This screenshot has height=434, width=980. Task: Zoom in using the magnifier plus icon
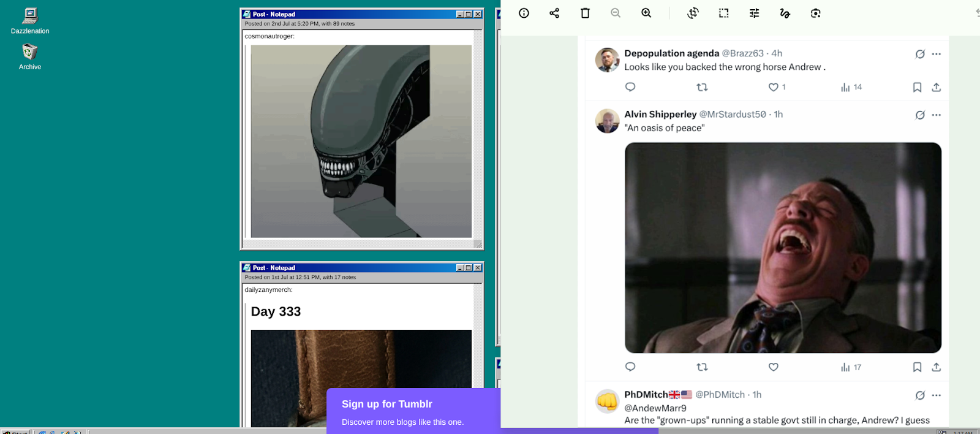click(x=646, y=13)
